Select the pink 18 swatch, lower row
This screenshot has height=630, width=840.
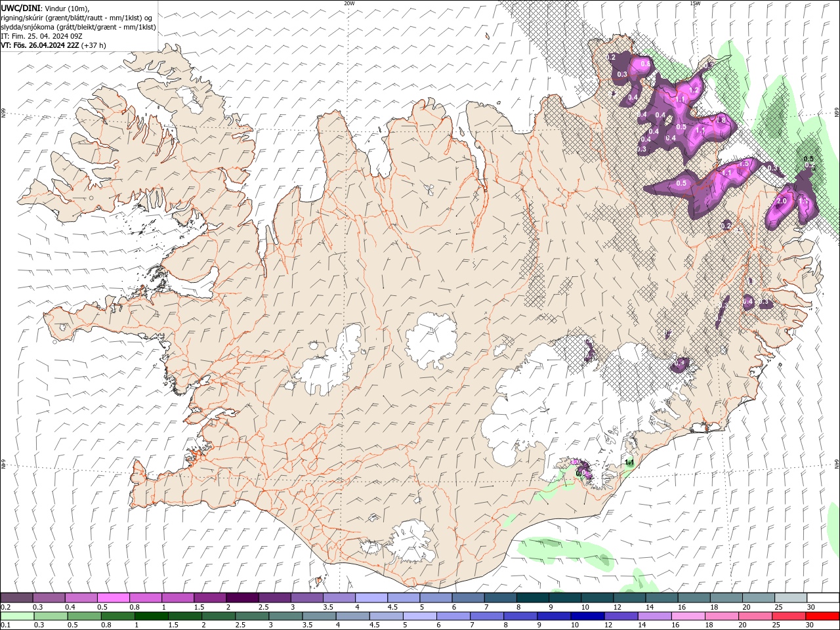point(722,616)
